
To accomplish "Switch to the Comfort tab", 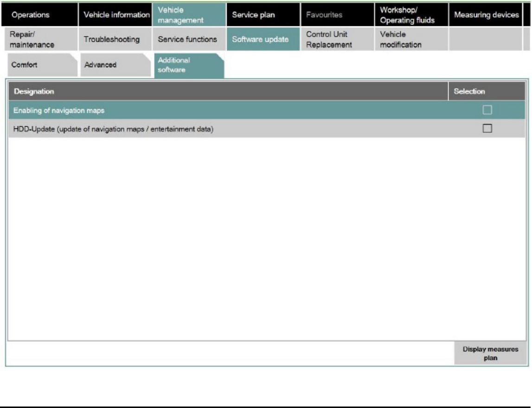I will pyautogui.click(x=42, y=65).
